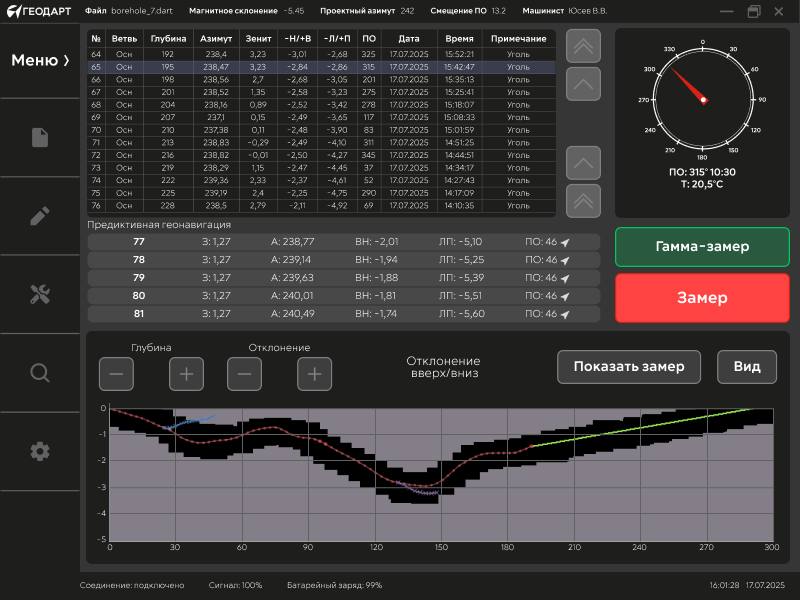800x600 pixels.
Task: Open the settings gear icon in sidebar
Action: point(40,451)
